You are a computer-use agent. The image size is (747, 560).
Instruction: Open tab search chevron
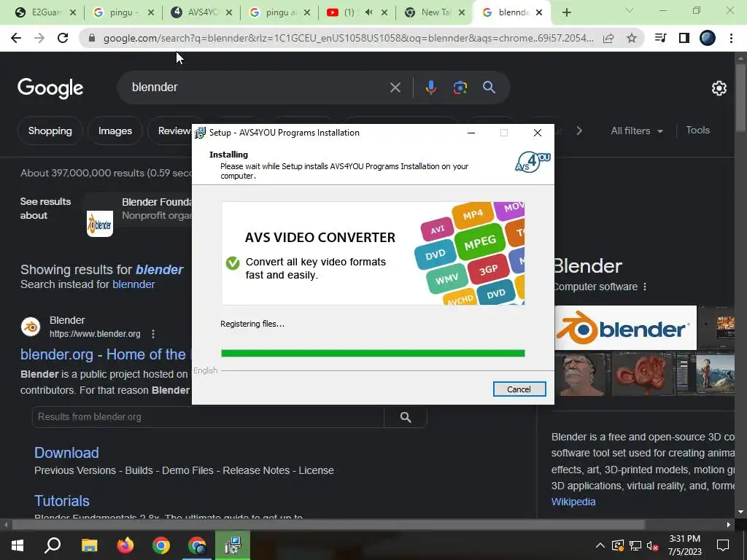pos(630,10)
